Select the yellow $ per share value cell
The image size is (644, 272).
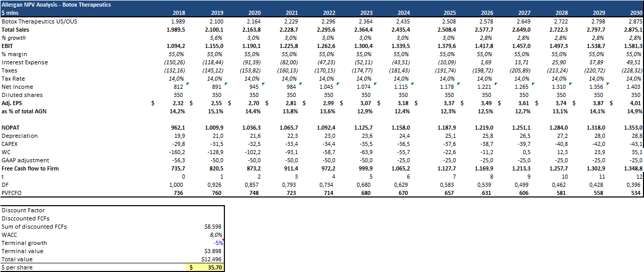click(204, 267)
